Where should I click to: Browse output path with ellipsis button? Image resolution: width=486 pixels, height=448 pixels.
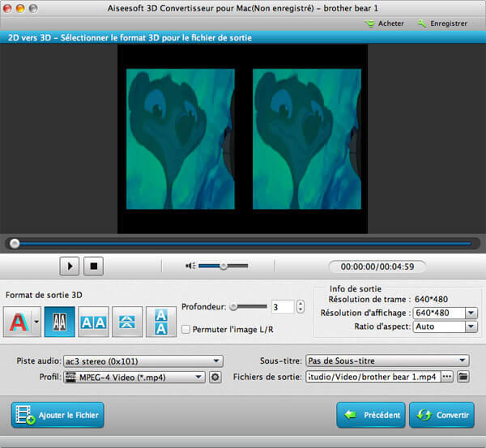[447, 377]
